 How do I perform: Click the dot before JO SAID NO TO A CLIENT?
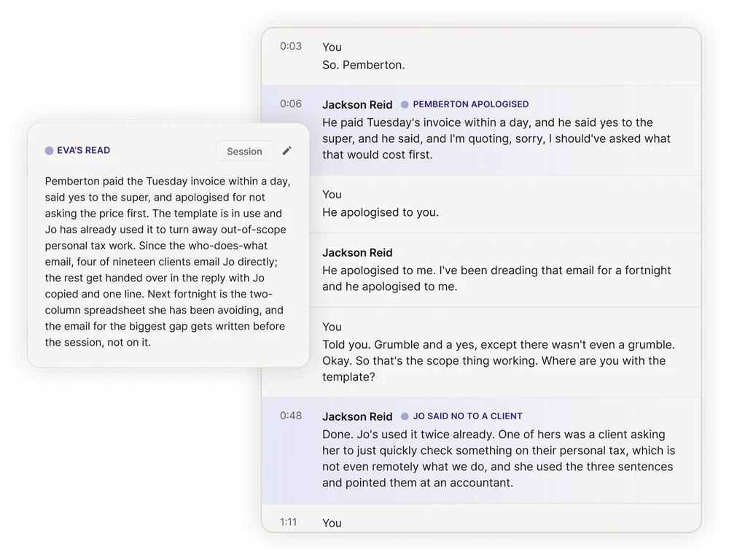[x=405, y=416]
